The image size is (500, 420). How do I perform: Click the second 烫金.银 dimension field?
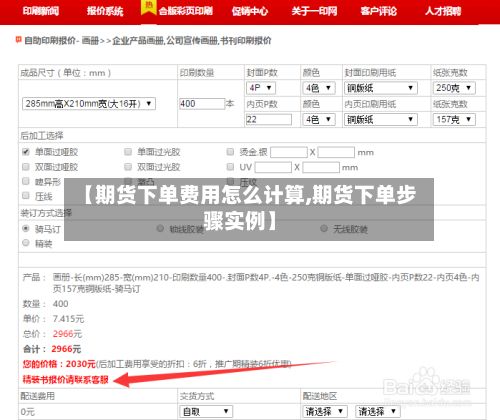click(x=336, y=152)
